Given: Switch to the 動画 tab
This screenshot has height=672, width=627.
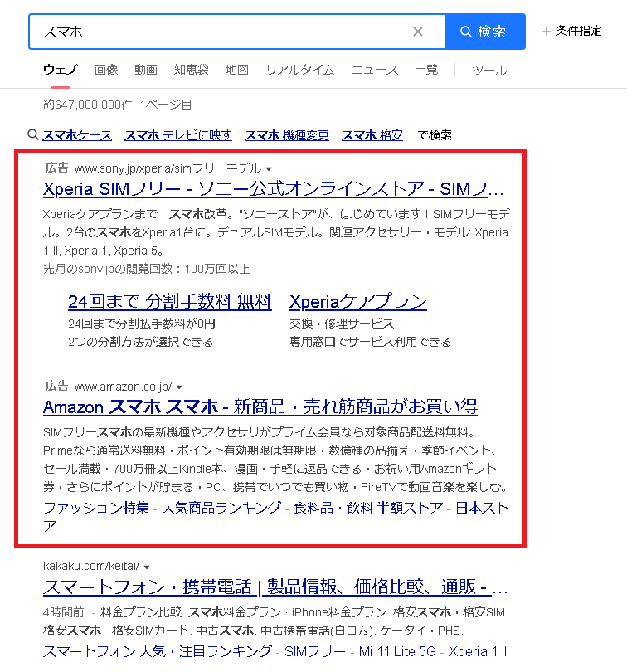Looking at the screenshot, I should (146, 70).
